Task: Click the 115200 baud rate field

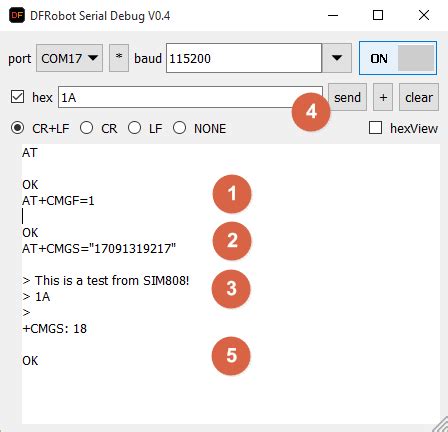Action: pos(244,58)
